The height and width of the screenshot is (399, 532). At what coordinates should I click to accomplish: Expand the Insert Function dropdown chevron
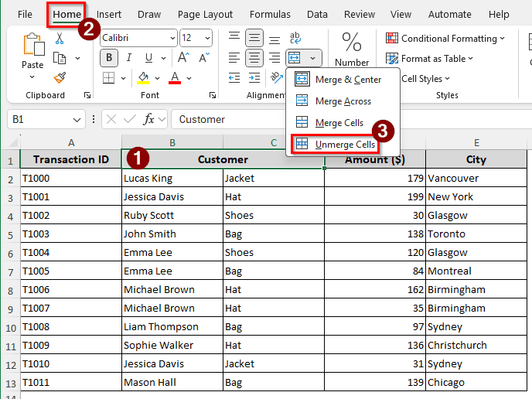[162, 119]
